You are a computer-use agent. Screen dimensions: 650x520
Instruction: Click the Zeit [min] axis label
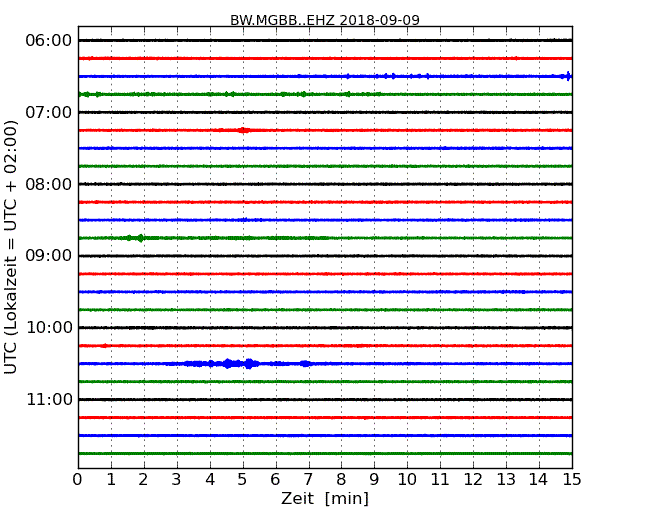pos(325,498)
